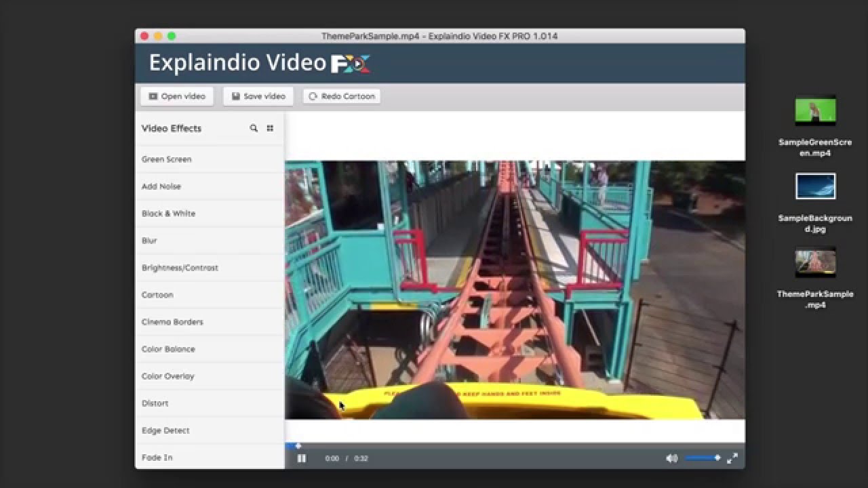Enter fullscreen video mode

coord(732,458)
